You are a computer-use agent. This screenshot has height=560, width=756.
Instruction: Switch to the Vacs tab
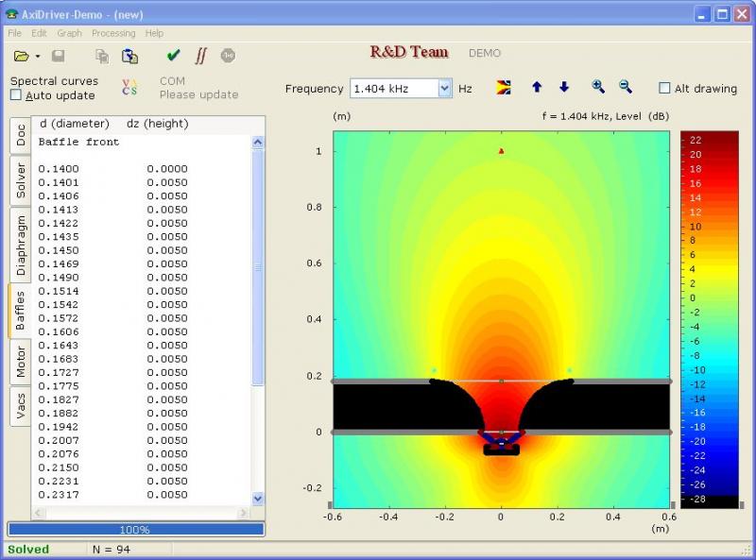tap(20, 406)
